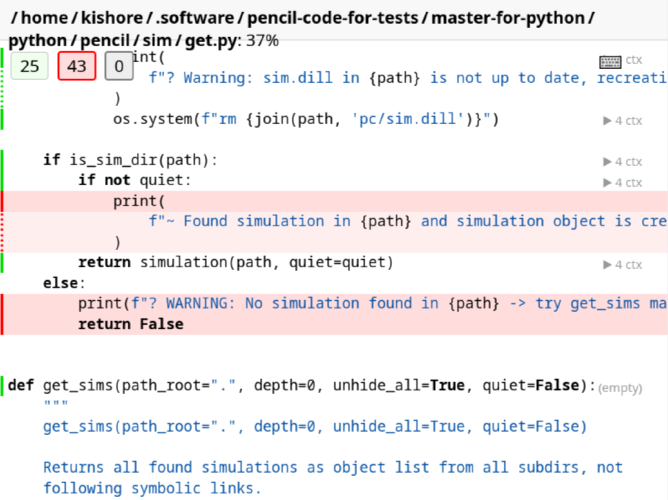Expand 4 ctx for return simulation line
Image resolution: width=668 pixels, height=500 pixels.
tap(622, 264)
